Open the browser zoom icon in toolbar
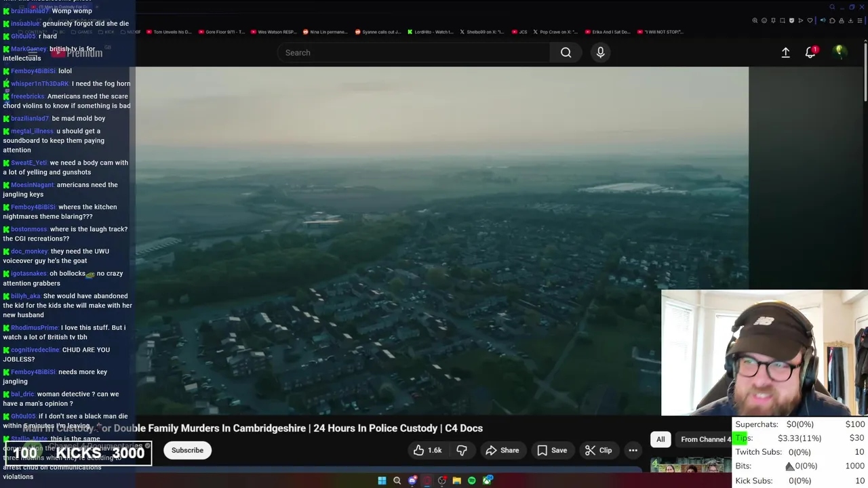This screenshot has height=488, width=868. [755, 20]
